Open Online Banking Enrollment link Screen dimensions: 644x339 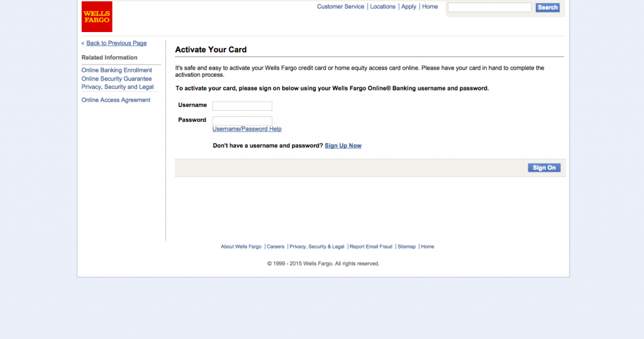(116, 70)
